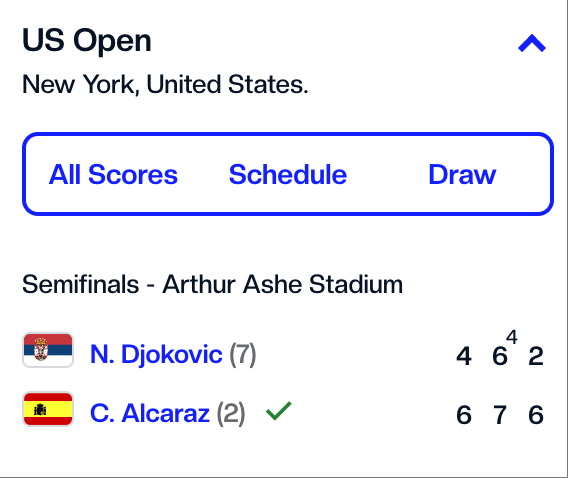Screen dimensions: 568x478
Task: Click the Spain flag icon
Action: 48,409
